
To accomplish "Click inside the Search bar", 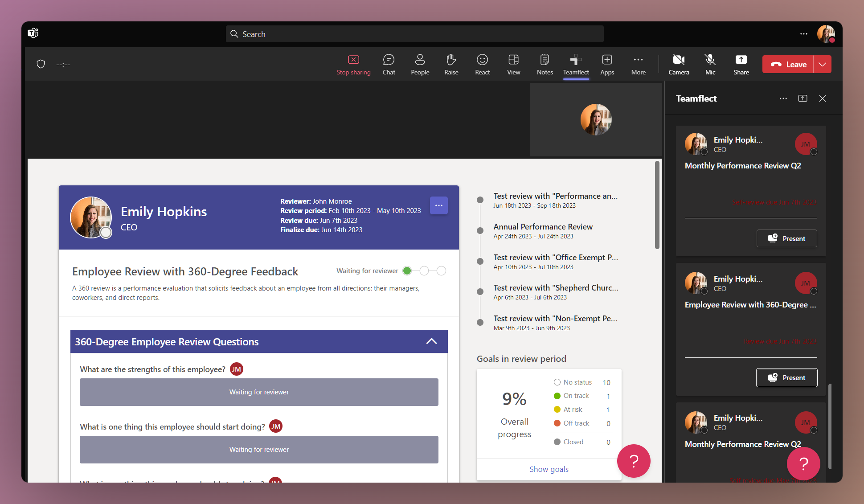I will coord(414,33).
